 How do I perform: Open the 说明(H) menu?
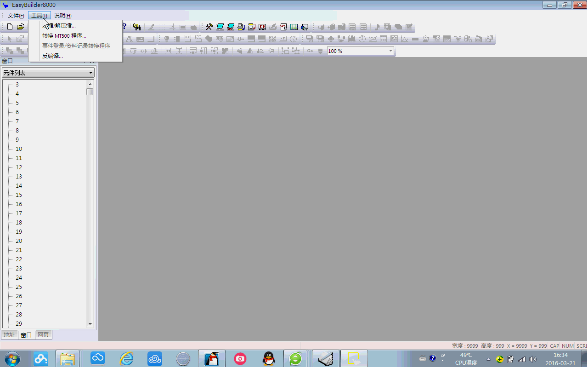[62, 16]
